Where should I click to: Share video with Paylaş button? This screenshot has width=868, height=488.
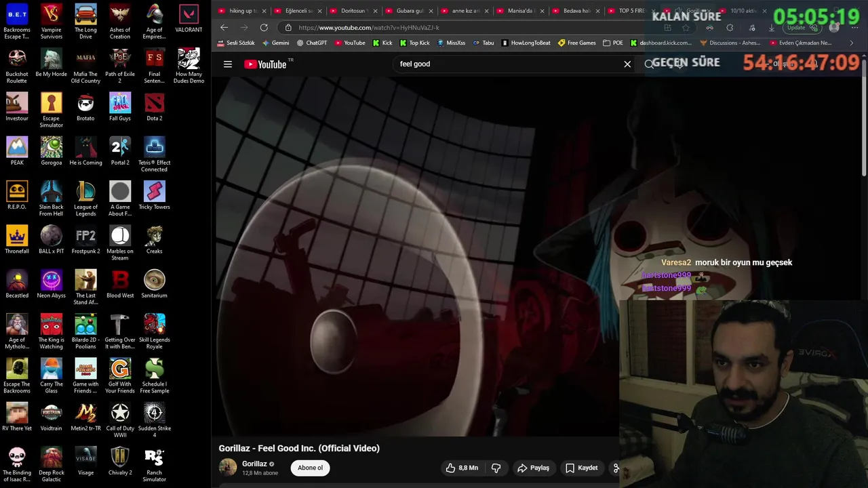click(x=533, y=468)
